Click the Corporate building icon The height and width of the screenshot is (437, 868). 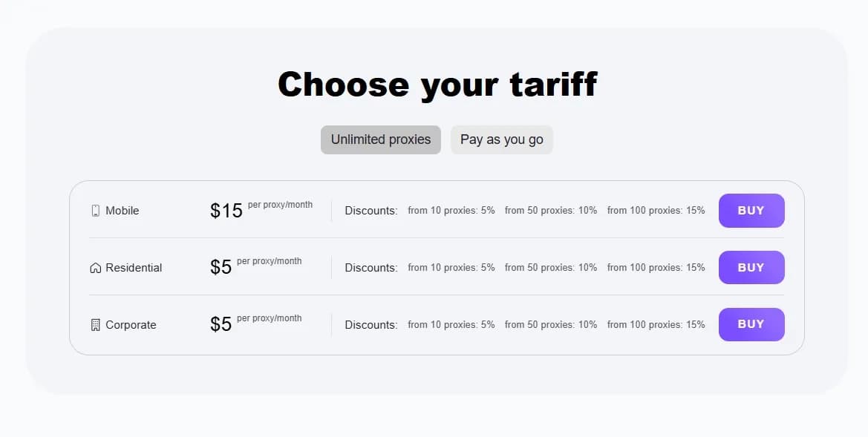tap(95, 324)
